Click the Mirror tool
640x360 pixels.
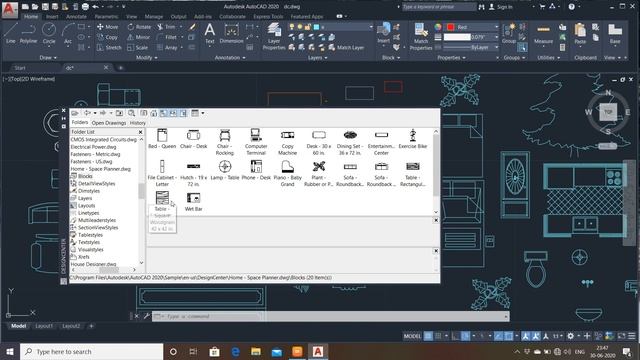click(x=139, y=37)
